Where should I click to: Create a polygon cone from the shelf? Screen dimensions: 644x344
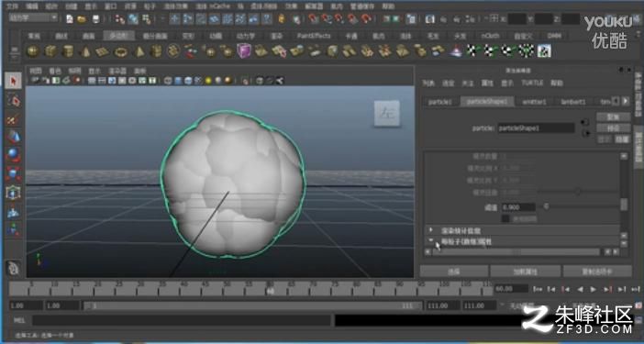click(85, 51)
